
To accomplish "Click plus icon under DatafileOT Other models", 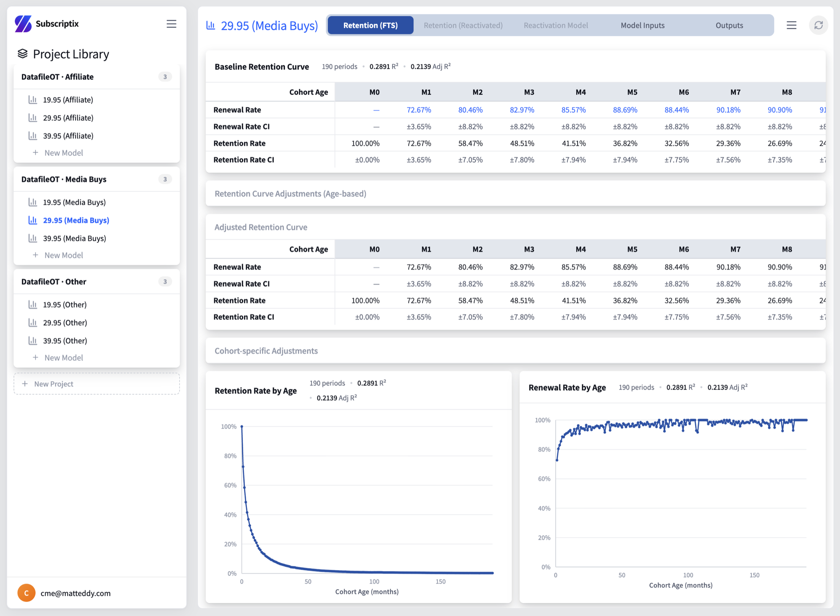I will coord(36,358).
